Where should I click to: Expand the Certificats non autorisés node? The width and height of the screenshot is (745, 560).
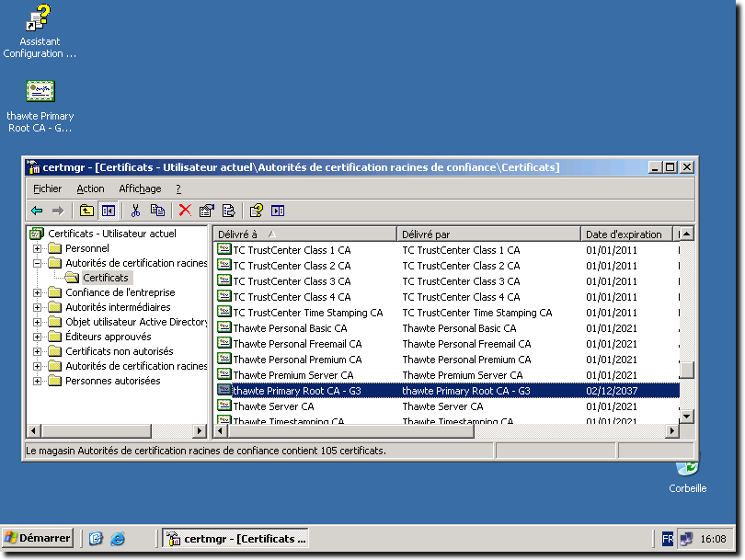pyautogui.click(x=37, y=351)
